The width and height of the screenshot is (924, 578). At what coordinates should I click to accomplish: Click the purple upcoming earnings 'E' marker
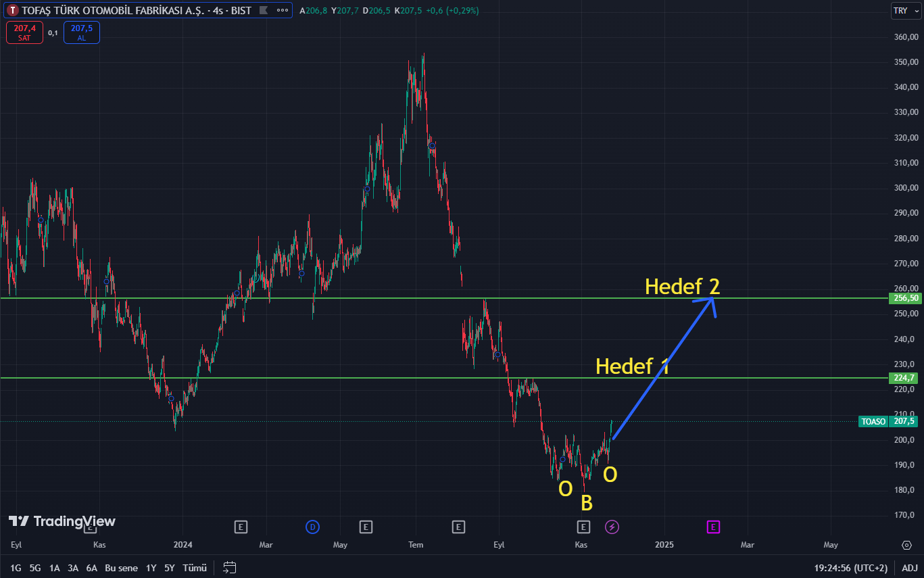[713, 527]
